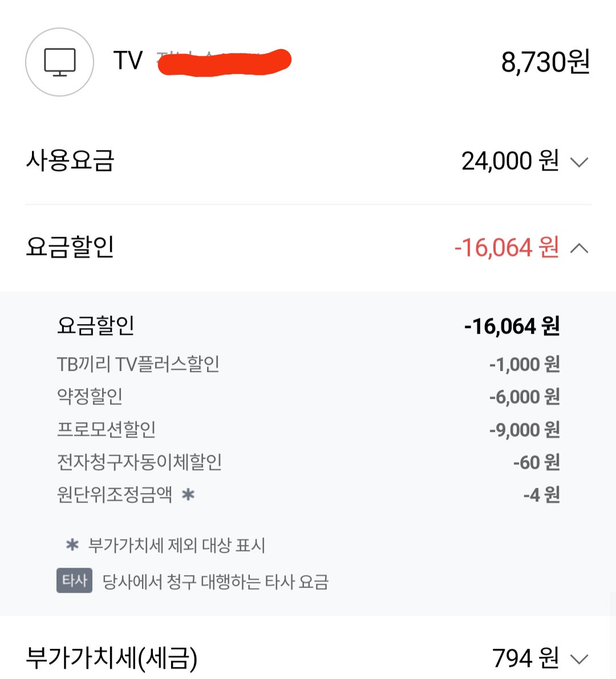
Task: Select the 약정할인 discount line
Action: 90,397
